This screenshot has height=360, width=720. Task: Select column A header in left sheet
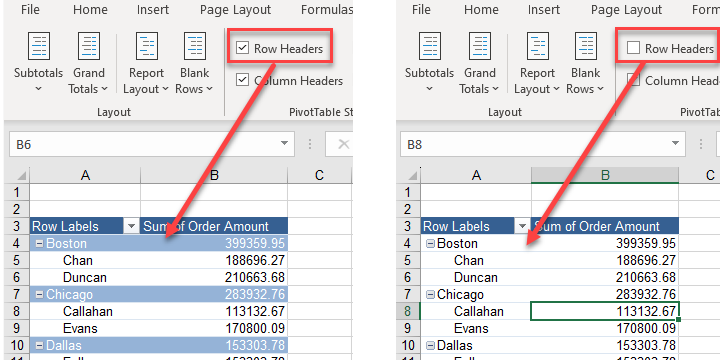point(85,175)
